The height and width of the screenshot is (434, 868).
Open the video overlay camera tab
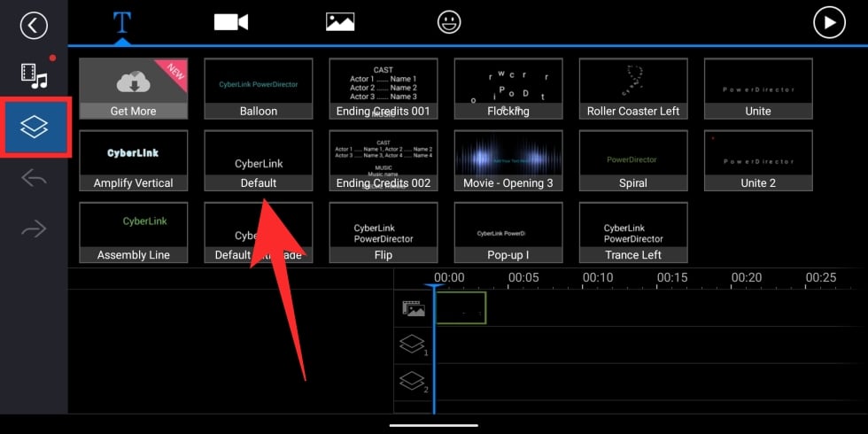coord(230,23)
